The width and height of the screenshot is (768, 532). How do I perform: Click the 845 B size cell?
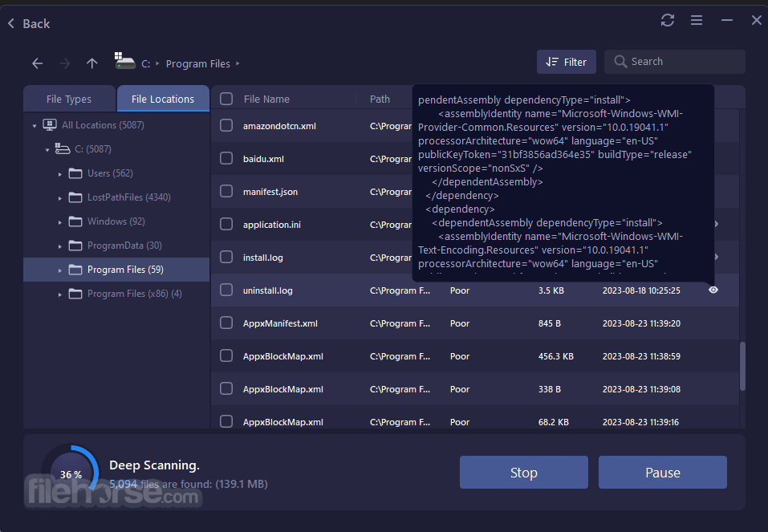point(550,323)
